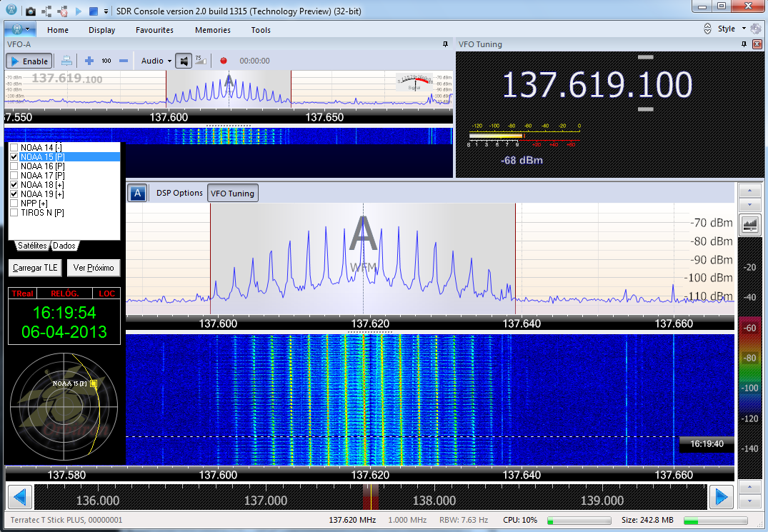Image resolution: width=768 pixels, height=532 pixels.
Task: Click the Ver Próximo button
Action: pyautogui.click(x=94, y=268)
